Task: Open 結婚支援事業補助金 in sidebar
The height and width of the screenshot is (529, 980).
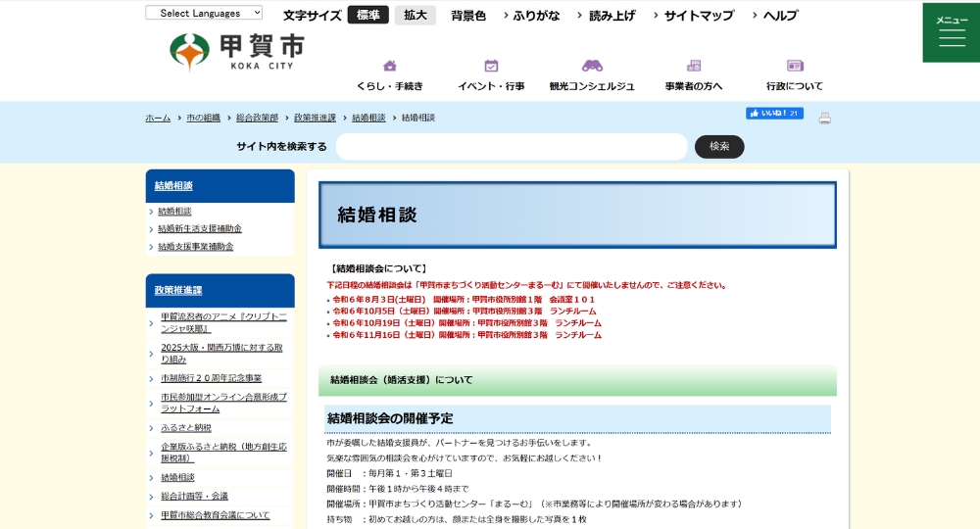Action: click(x=196, y=247)
